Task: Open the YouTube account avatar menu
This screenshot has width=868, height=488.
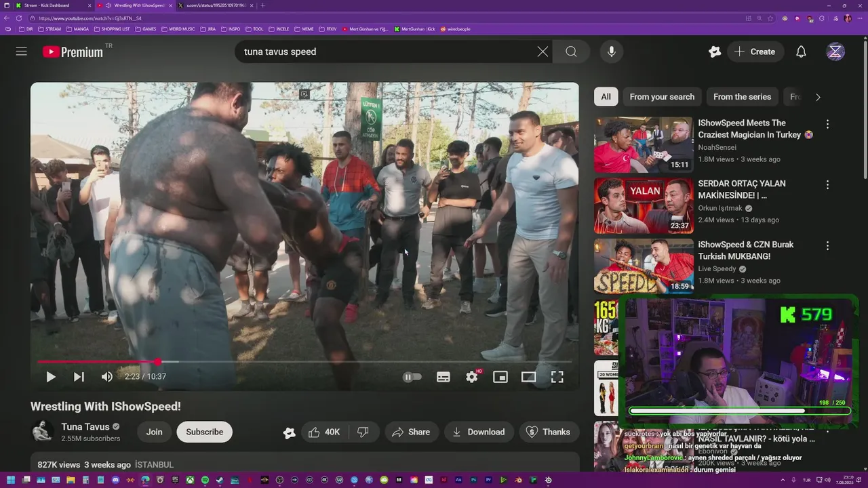Action: click(x=835, y=52)
